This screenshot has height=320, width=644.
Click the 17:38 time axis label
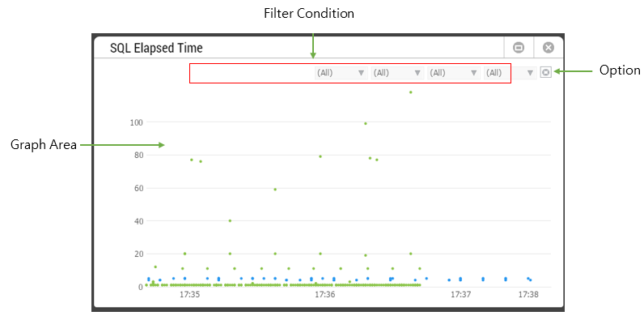point(528,295)
